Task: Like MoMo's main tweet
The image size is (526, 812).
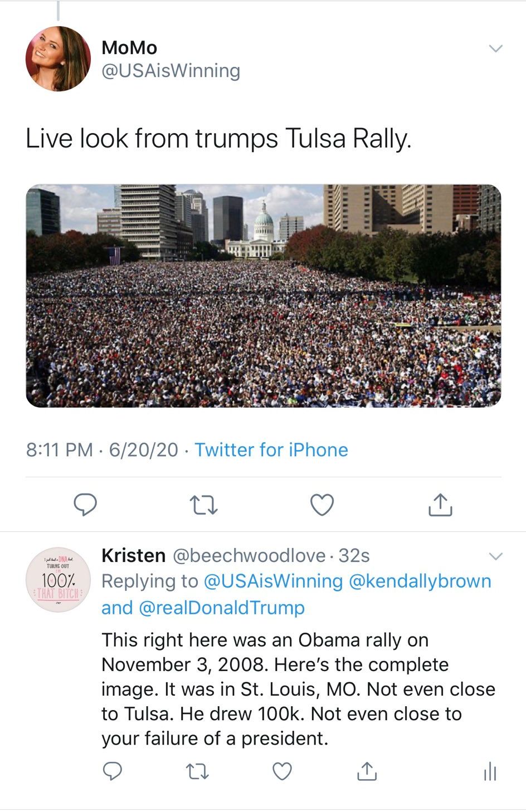Action: tap(322, 505)
